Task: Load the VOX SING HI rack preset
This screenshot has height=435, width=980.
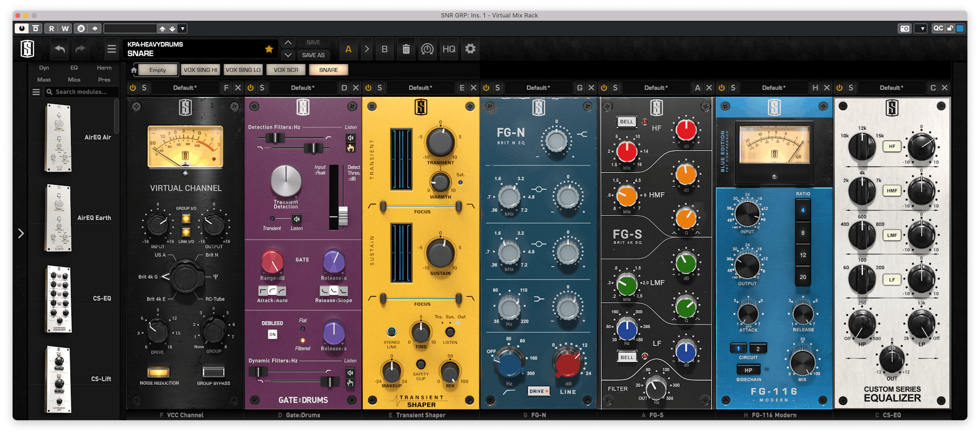Action: (200, 70)
